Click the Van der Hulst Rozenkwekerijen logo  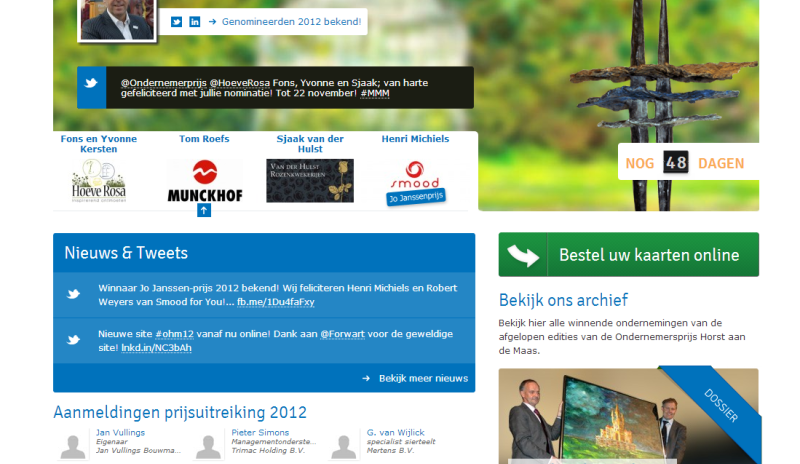(309, 181)
